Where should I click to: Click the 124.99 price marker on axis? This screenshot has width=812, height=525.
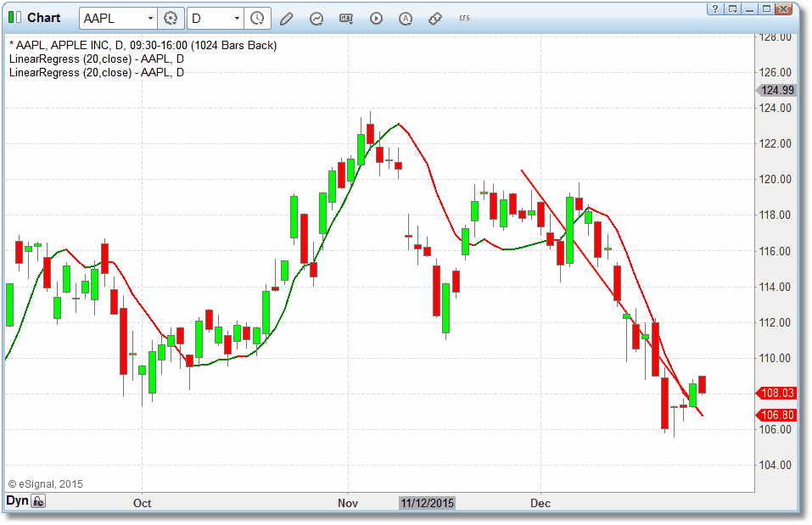coord(777,90)
